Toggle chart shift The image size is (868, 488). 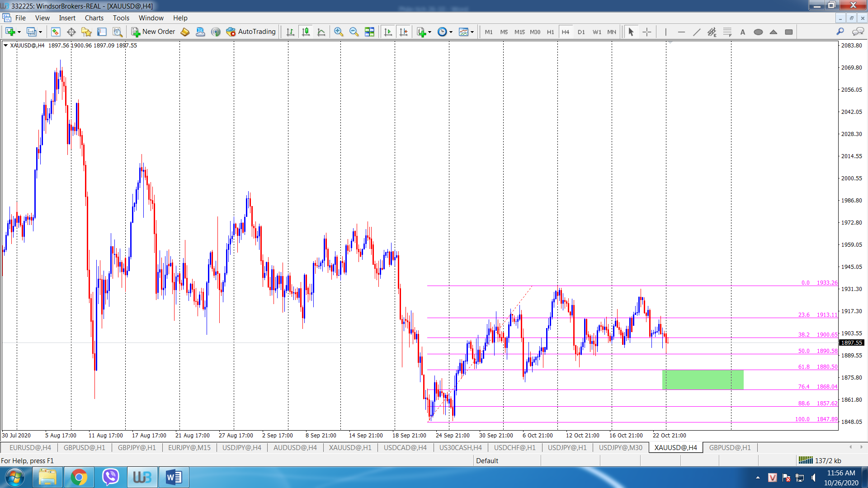pyautogui.click(x=404, y=32)
